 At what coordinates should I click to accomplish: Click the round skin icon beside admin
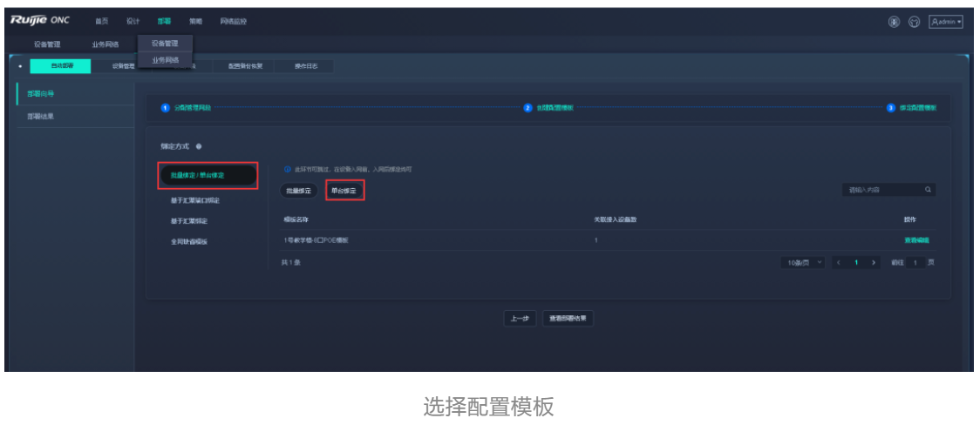tap(915, 22)
